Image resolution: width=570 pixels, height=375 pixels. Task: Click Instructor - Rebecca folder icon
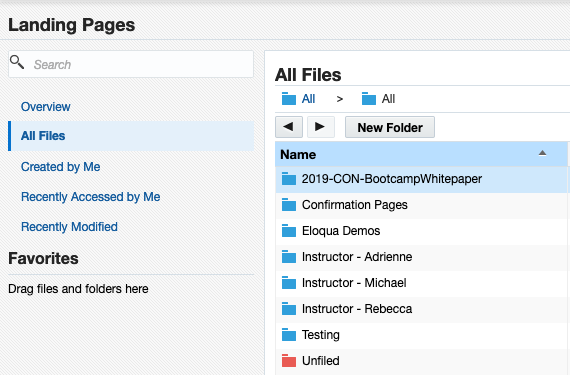(x=289, y=309)
